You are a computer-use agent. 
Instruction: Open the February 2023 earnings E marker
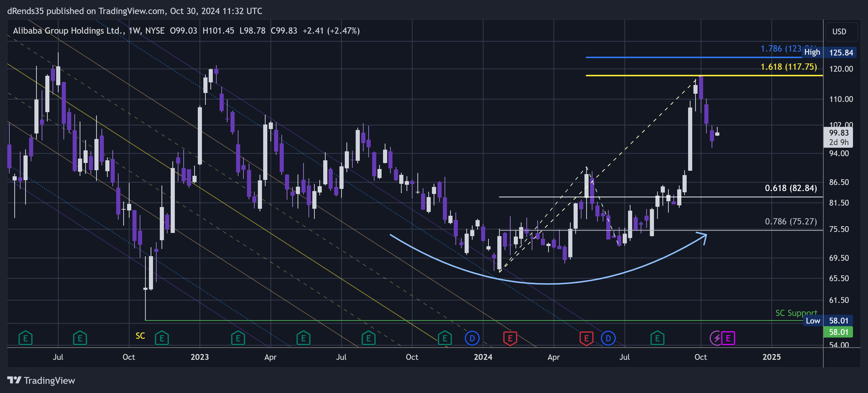click(x=238, y=338)
